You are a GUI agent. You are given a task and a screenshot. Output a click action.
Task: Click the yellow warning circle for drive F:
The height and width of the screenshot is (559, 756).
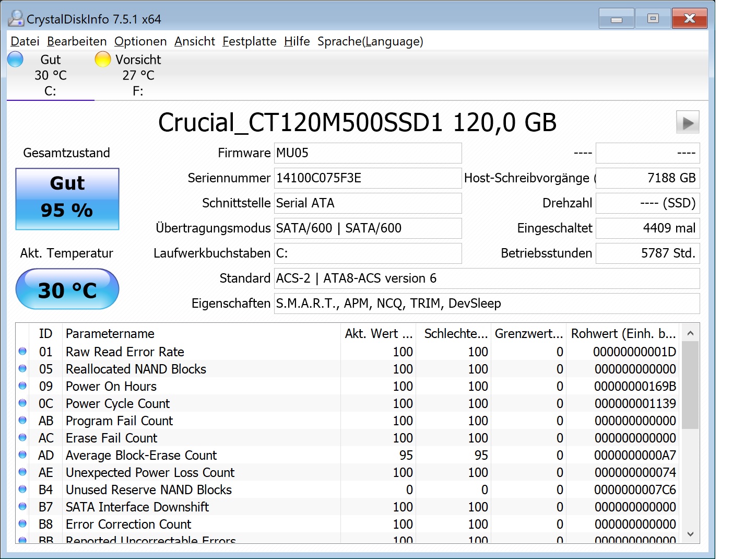point(103,59)
